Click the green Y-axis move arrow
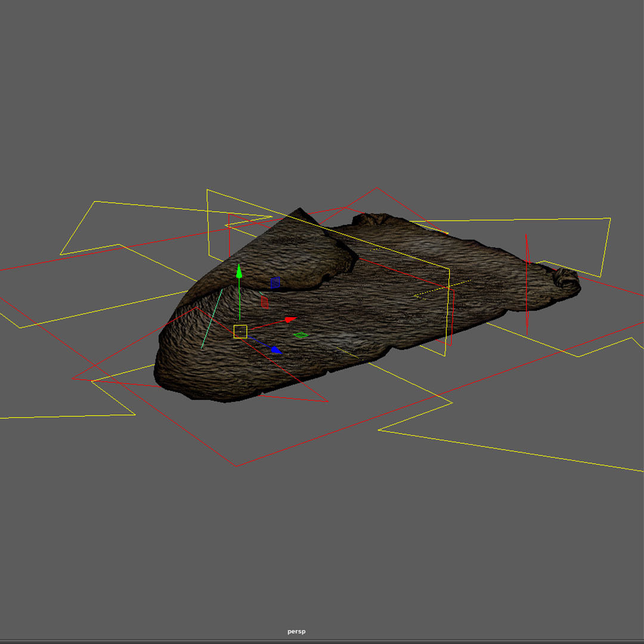The width and height of the screenshot is (644, 644). [x=239, y=271]
